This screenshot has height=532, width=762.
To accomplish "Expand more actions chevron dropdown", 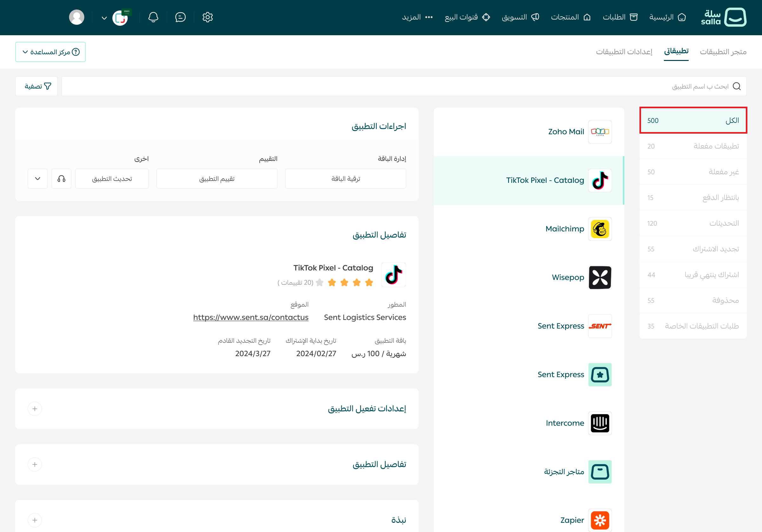I will pyautogui.click(x=37, y=179).
